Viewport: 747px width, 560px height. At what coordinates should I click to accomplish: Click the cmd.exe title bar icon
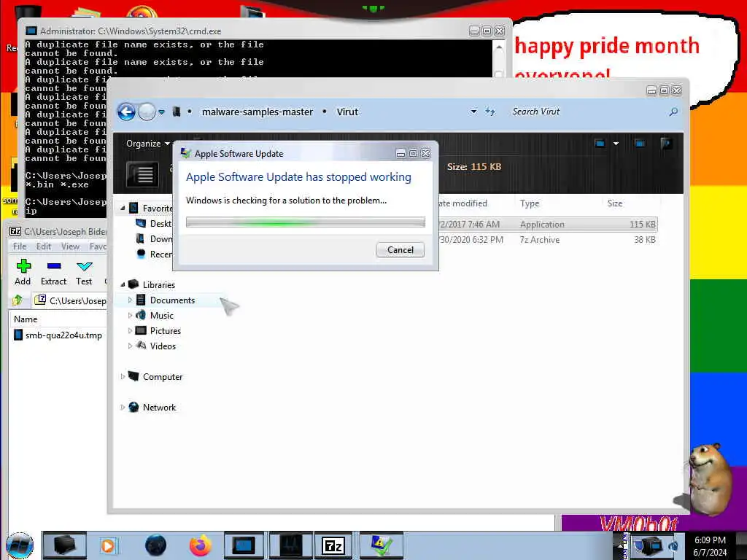point(31,31)
